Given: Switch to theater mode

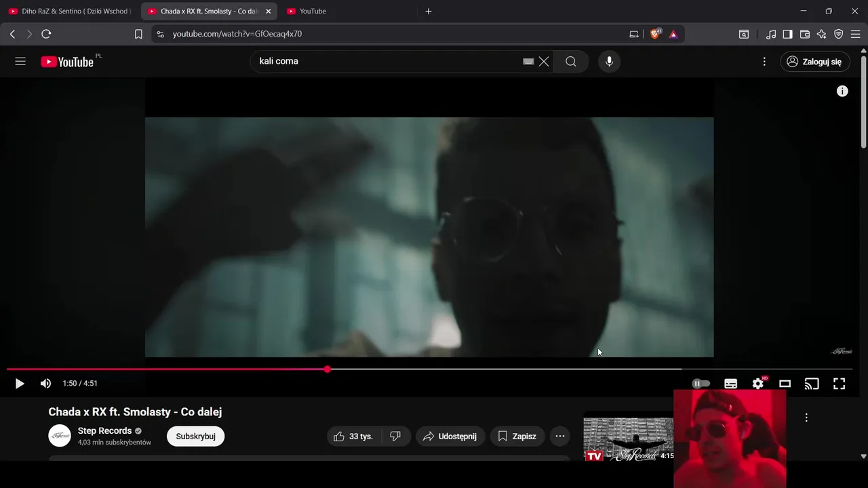Looking at the screenshot, I should coord(785,384).
